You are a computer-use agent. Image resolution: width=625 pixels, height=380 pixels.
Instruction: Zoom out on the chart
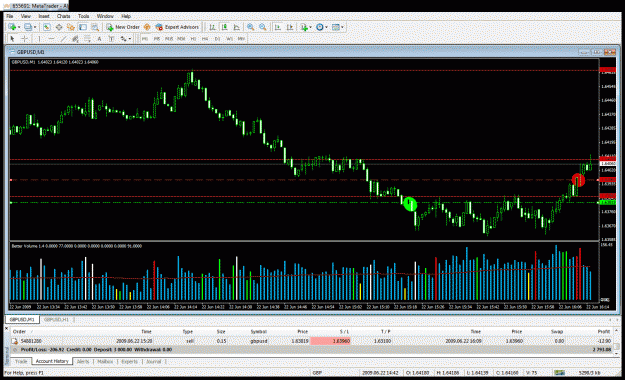[x=263, y=27]
